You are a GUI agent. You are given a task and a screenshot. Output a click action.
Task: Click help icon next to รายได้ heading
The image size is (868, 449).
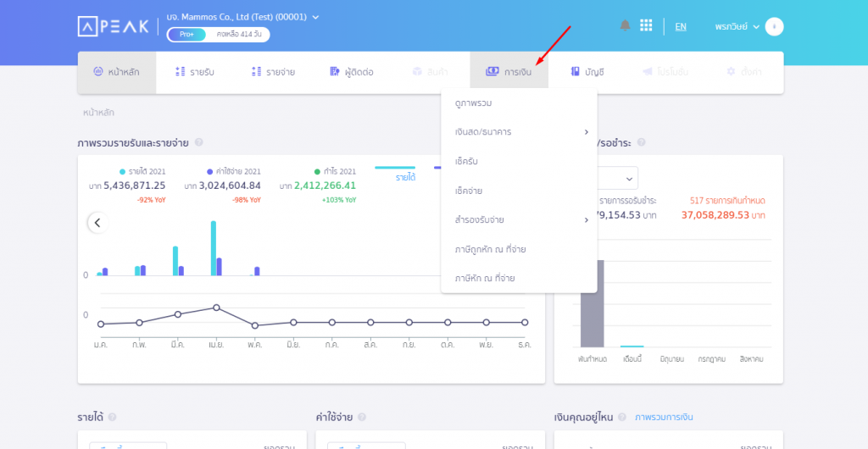[112, 418]
